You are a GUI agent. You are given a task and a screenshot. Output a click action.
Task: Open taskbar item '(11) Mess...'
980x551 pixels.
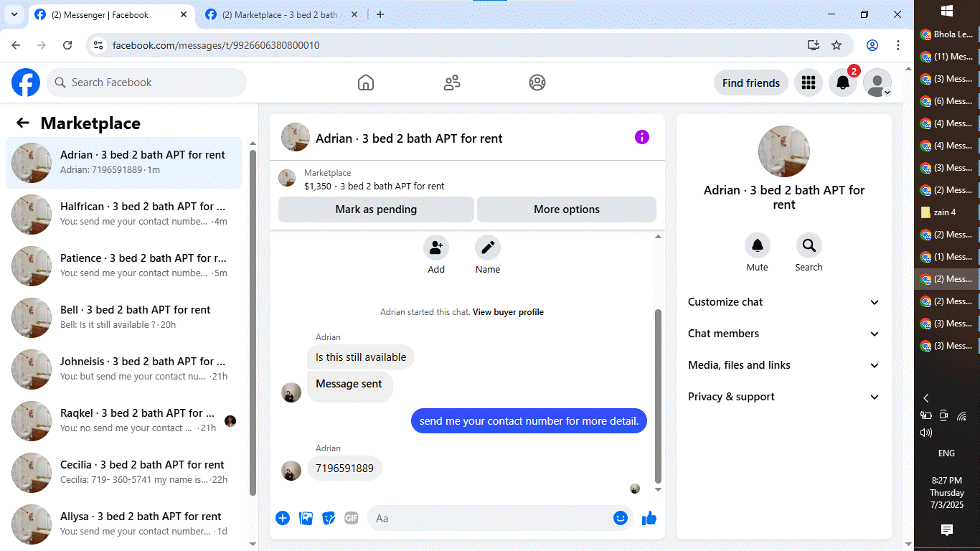pyautogui.click(x=947, y=57)
